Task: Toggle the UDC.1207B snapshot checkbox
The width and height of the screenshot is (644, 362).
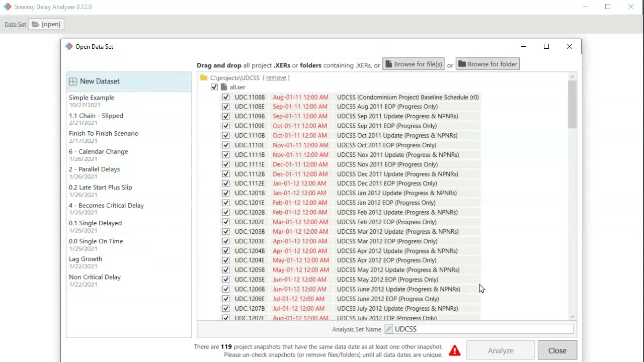Action: pyautogui.click(x=226, y=309)
